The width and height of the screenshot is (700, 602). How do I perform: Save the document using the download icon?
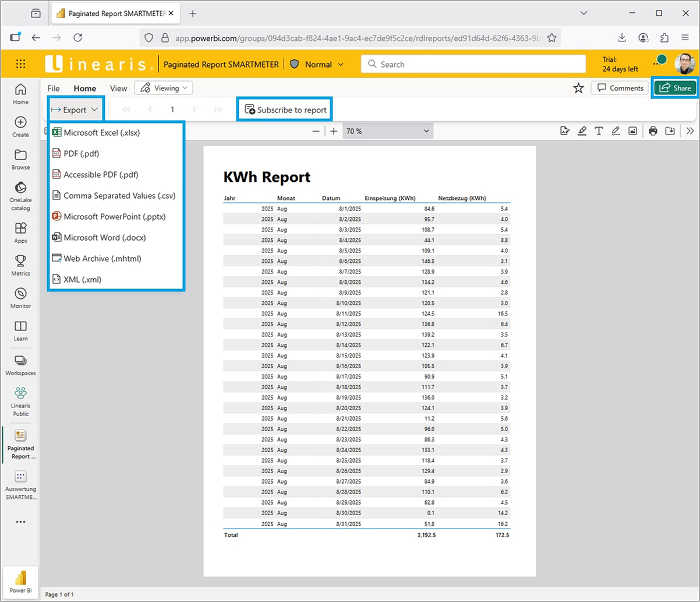pyautogui.click(x=670, y=131)
